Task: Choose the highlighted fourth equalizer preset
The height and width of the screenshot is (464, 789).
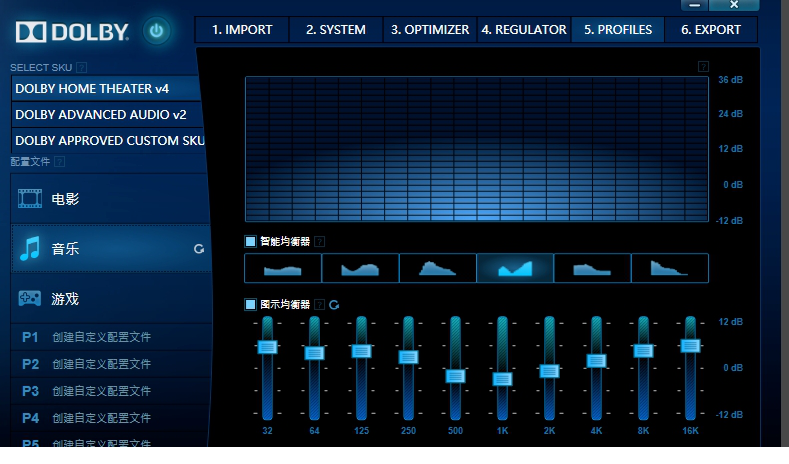Action: 515,268
